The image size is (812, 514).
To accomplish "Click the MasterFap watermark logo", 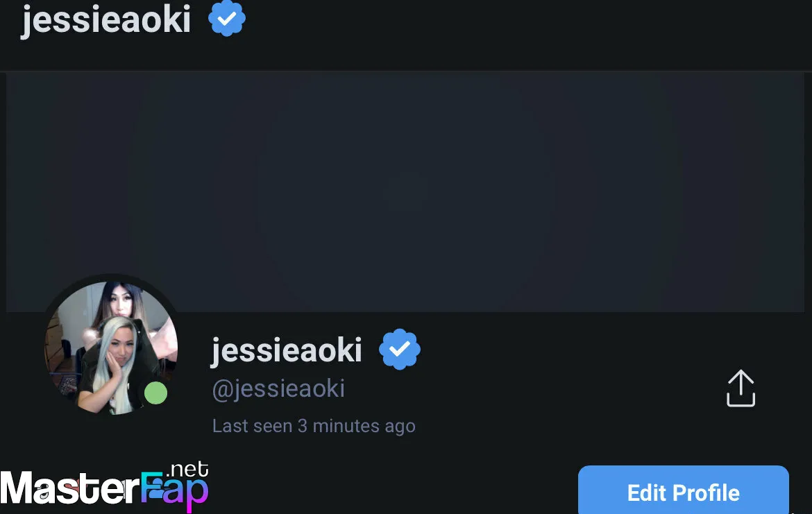I will point(104,486).
